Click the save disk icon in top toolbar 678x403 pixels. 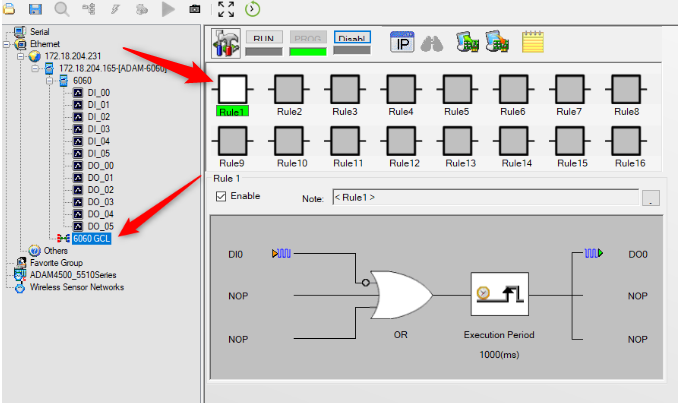coord(35,9)
